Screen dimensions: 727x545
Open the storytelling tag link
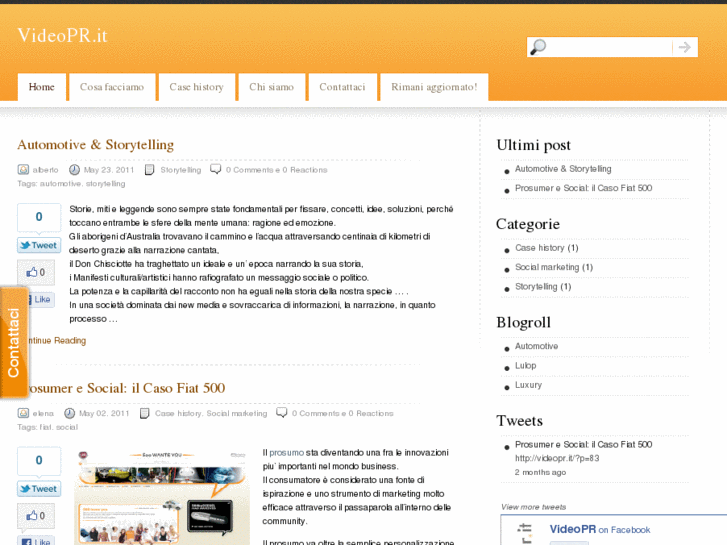point(105,184)
